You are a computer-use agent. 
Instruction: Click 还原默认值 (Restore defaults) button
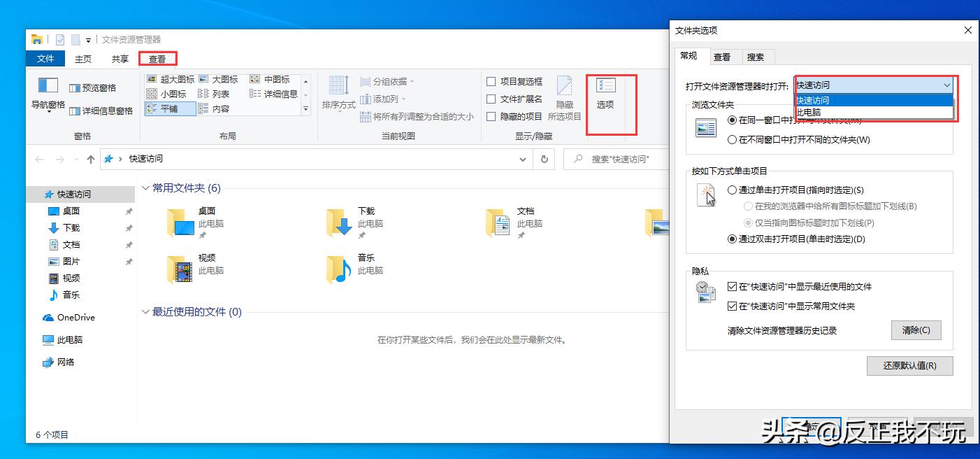coord(910,365)
